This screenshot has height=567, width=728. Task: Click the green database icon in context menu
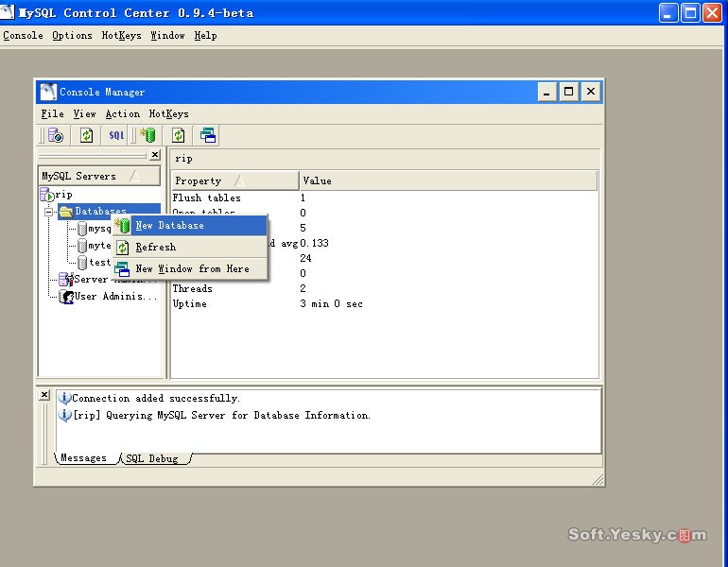click(123, 226)
